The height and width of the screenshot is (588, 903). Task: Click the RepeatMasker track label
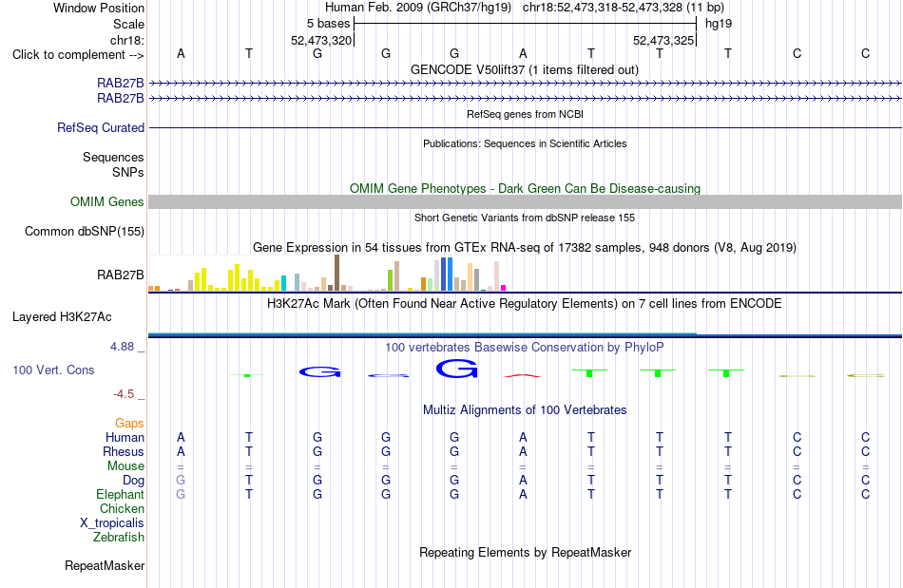coord(105,565)
